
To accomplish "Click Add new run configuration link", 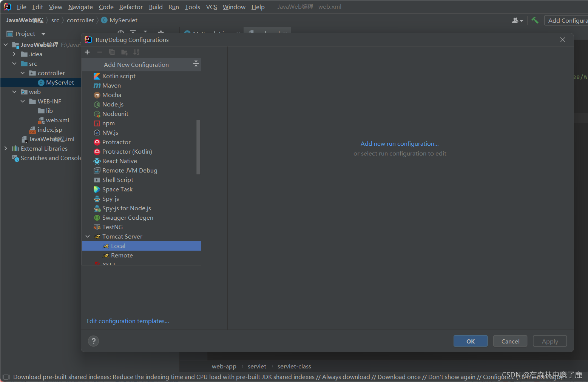I will (x=400, y=143).
